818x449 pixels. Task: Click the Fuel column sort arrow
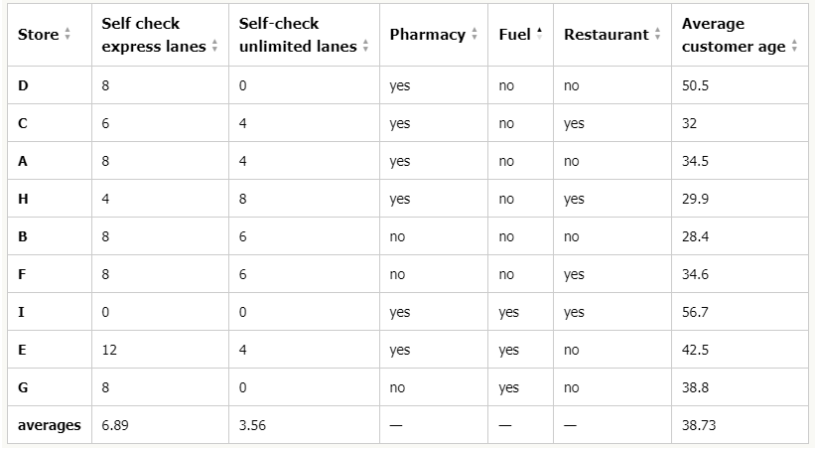click(x=539, y=34)
